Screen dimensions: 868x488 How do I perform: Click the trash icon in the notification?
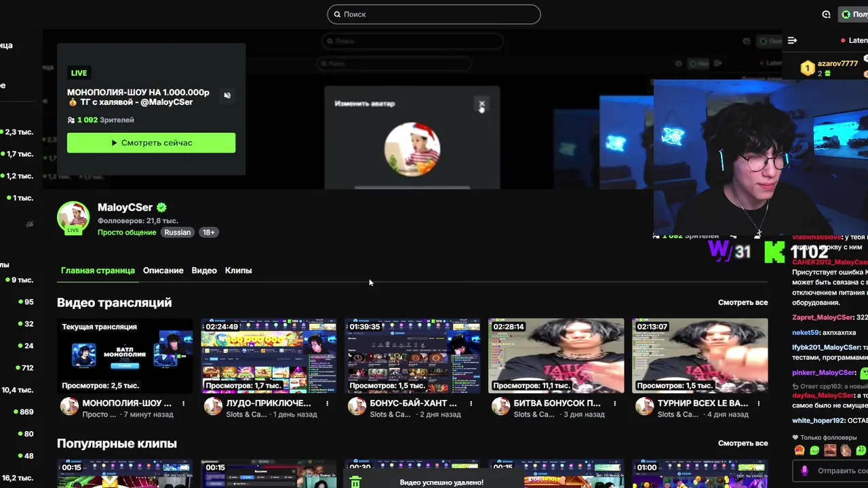tap(355, 482)
